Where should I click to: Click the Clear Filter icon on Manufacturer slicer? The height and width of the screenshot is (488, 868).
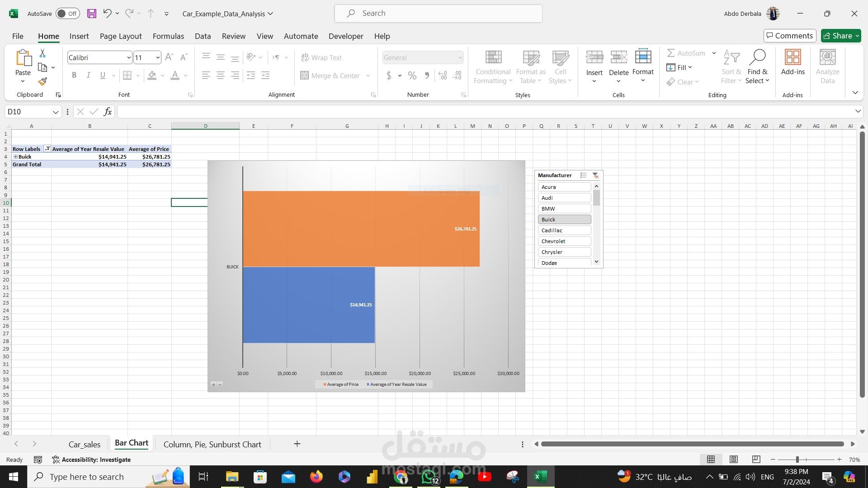595,175
